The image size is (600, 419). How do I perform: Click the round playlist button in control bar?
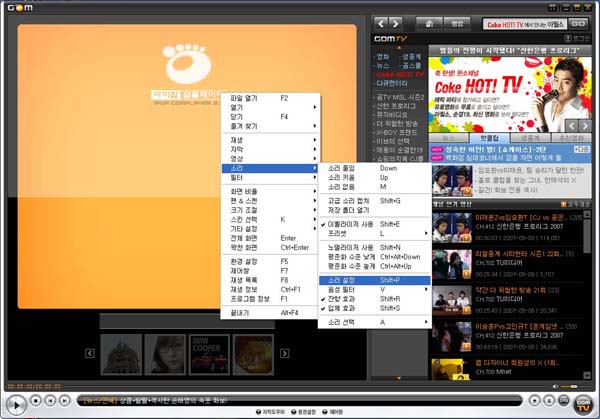[549, 401]
